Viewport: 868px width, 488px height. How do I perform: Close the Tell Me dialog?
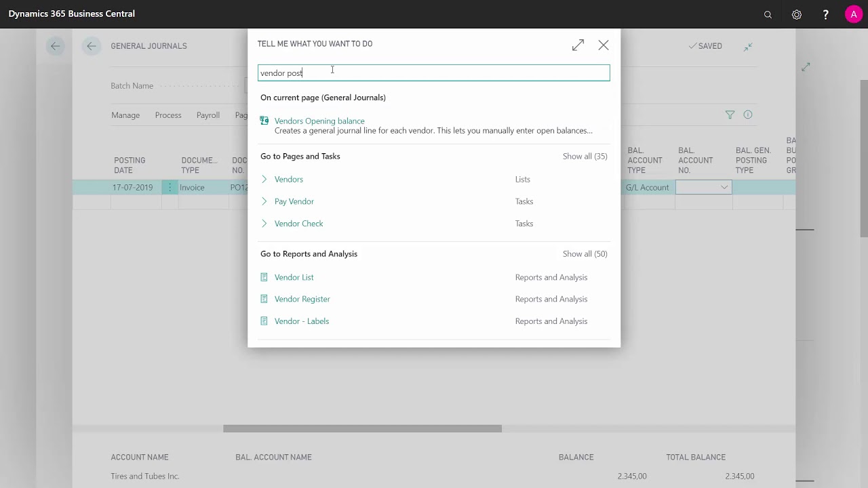coord(604,45)
